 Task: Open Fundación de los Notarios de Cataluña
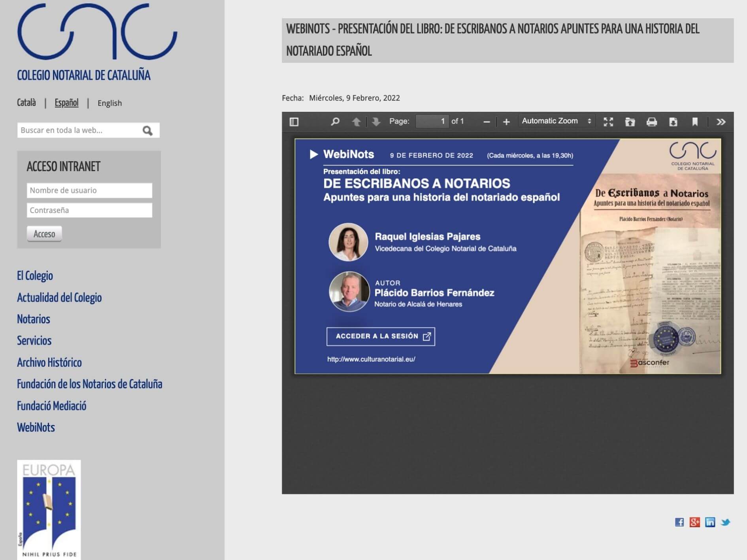90,384
